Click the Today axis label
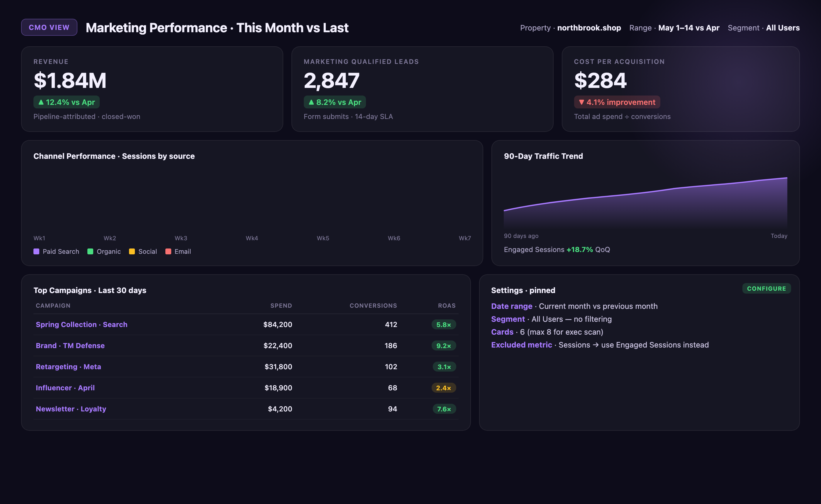The height and width of the screenshot is (504, 821). [x=779, y=236]
